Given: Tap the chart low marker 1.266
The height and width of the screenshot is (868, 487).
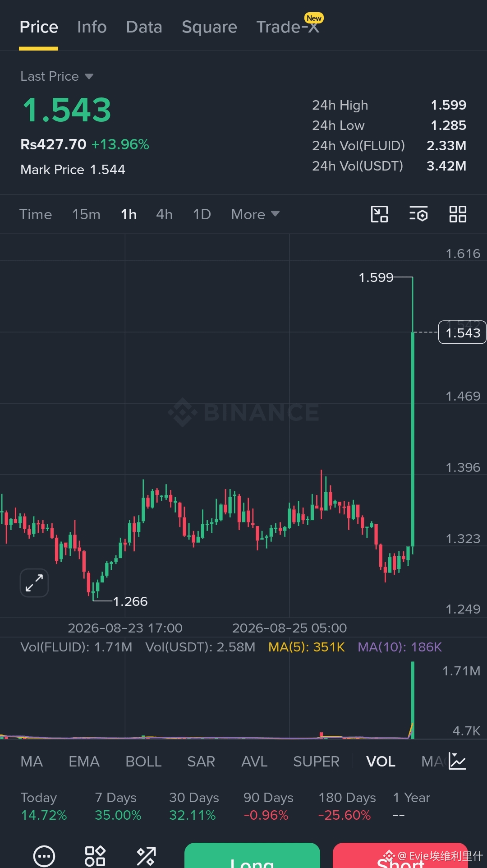Looking at the screenshot, I should click(130, 601).
